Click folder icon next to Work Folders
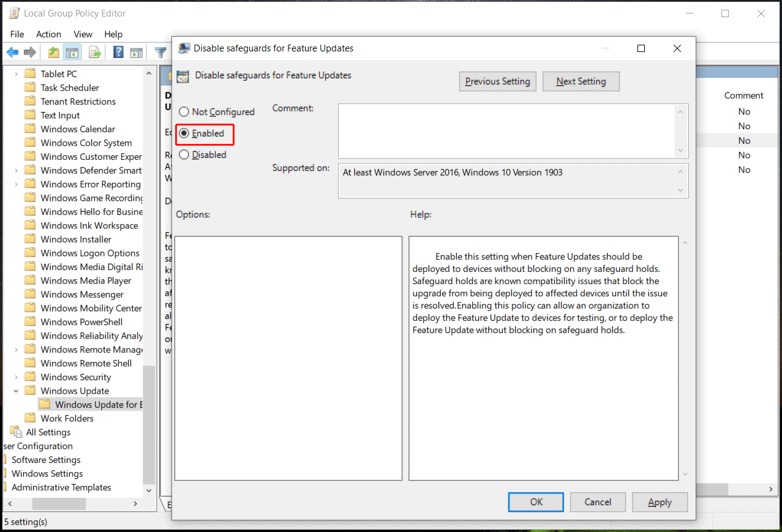 [x=30, y=419]
